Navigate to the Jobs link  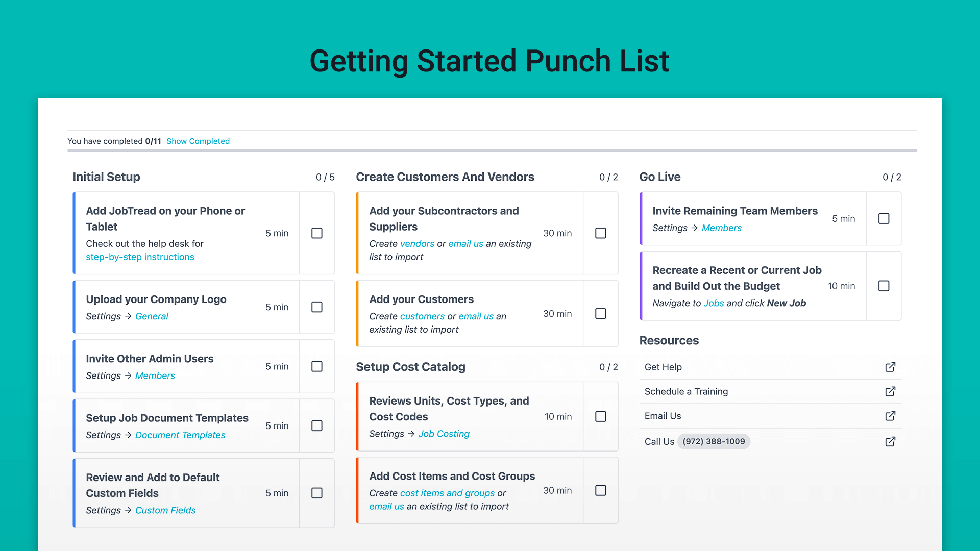(714, 303)
